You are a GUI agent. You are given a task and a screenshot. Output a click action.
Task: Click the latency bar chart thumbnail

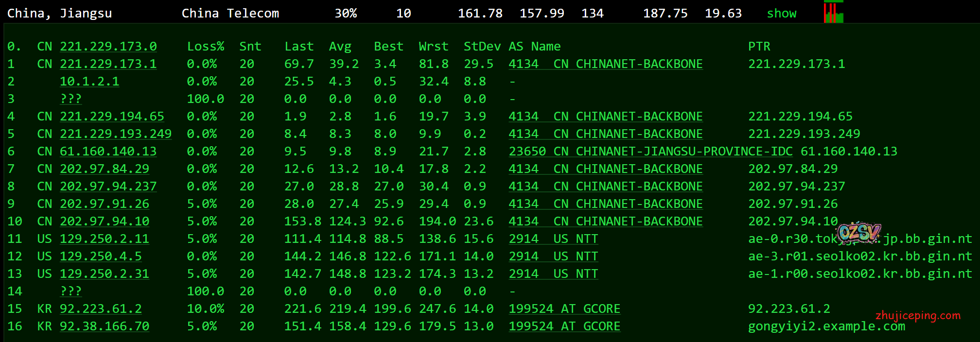coord(834,13)
